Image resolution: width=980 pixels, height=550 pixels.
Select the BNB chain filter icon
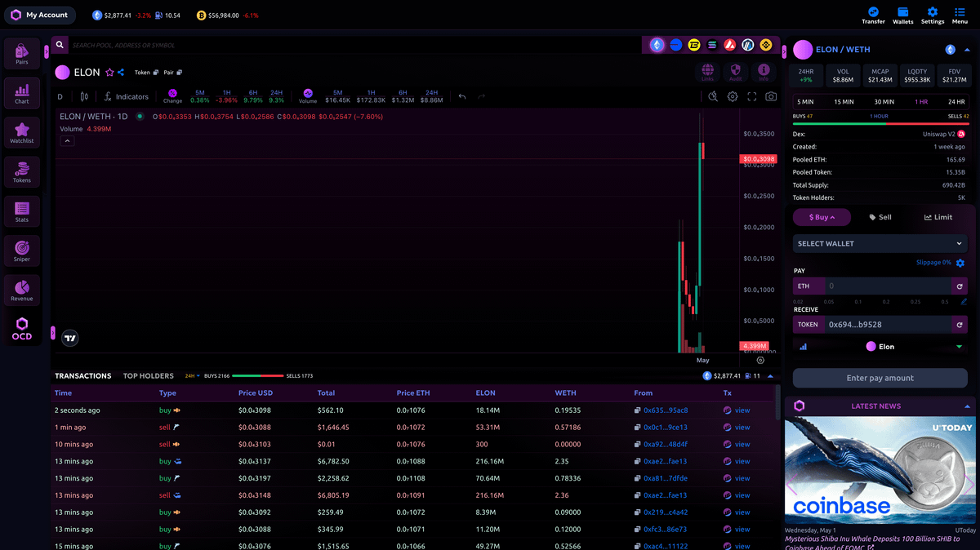(x=766, y=45)
